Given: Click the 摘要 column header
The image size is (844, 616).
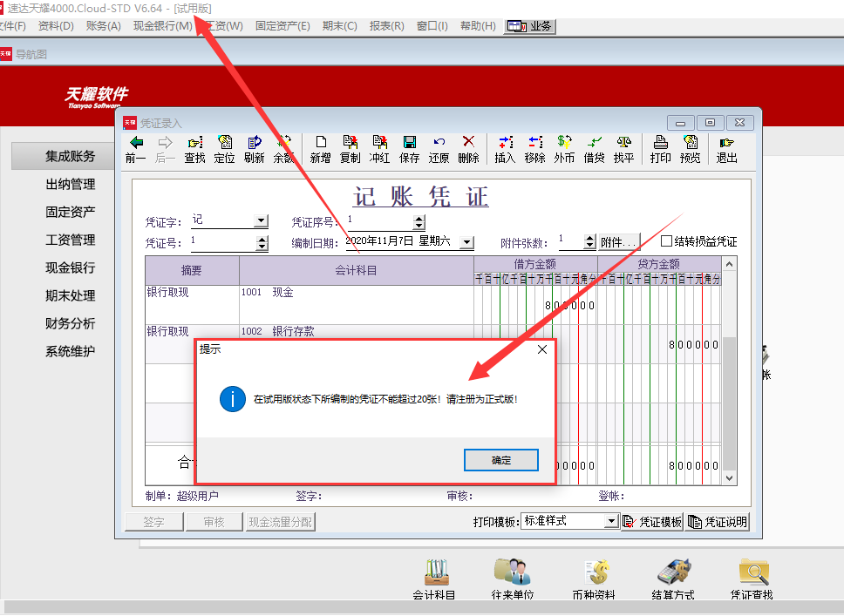Looking at the screenshot, I should tap(192, 271).
